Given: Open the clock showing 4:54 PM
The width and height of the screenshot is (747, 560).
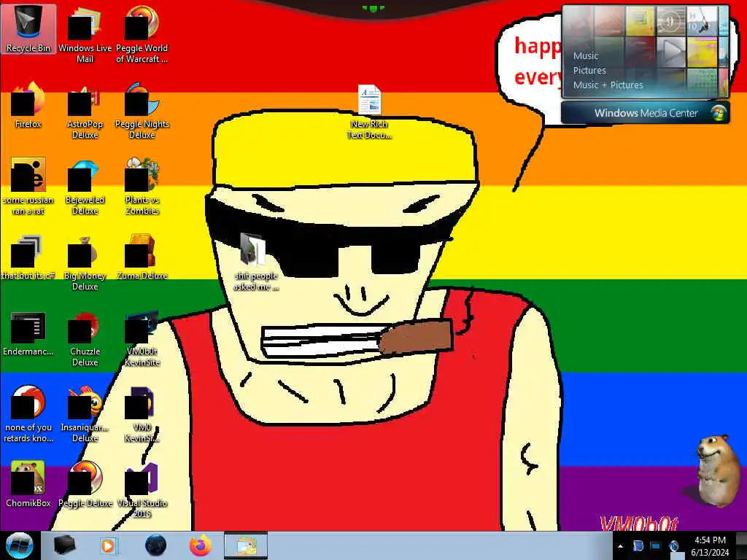Looking at the screenshot, I should coord(710,545).
